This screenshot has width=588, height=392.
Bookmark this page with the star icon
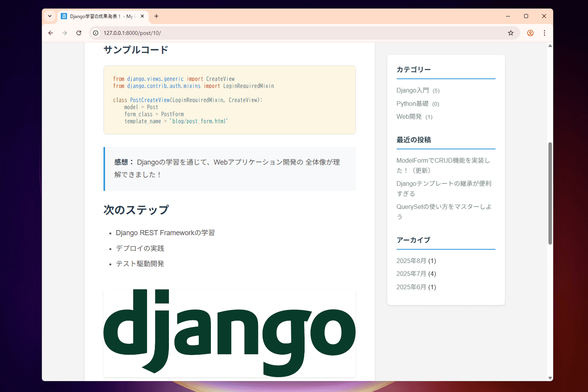511,33
